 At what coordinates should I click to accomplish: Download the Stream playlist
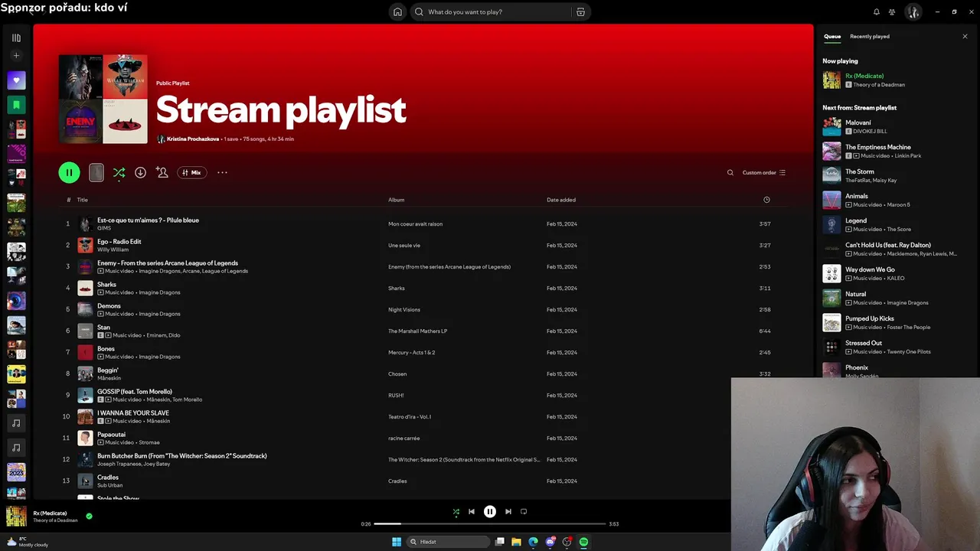point(140,173)
